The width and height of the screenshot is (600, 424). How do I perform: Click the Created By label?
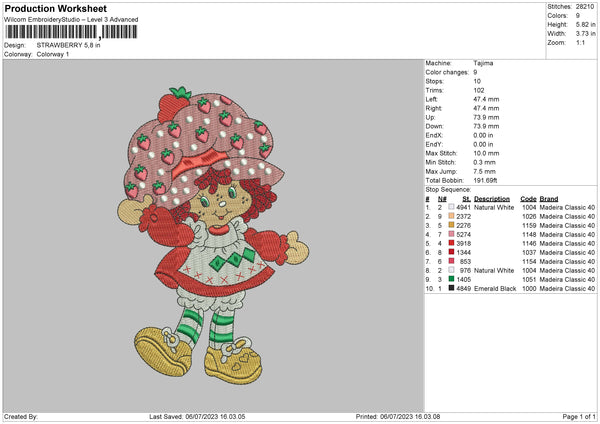click(x=21, y=416)
